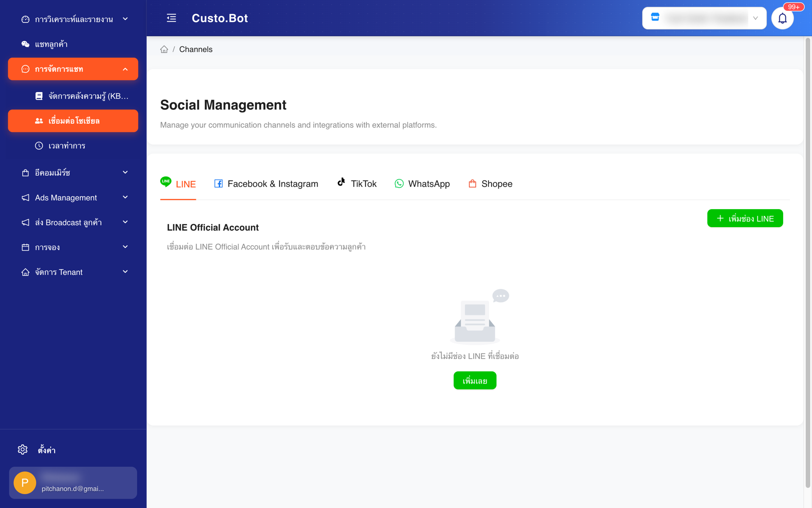
Task: Click the plus icon in เพิ่มช่อง LINE button
Action: click(x=720, y=219)
